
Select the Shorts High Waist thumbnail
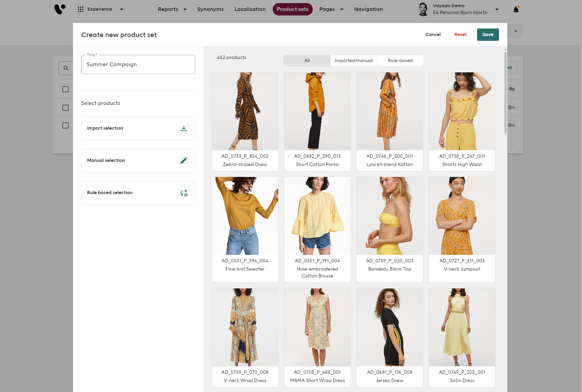[462, 111]
